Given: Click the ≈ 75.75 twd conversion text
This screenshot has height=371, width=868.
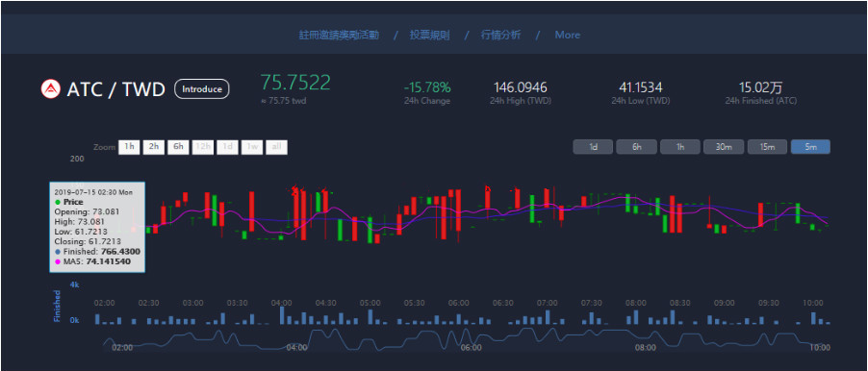Looking at the screenshot, I should pyautogui.click(x=283, y=101).
